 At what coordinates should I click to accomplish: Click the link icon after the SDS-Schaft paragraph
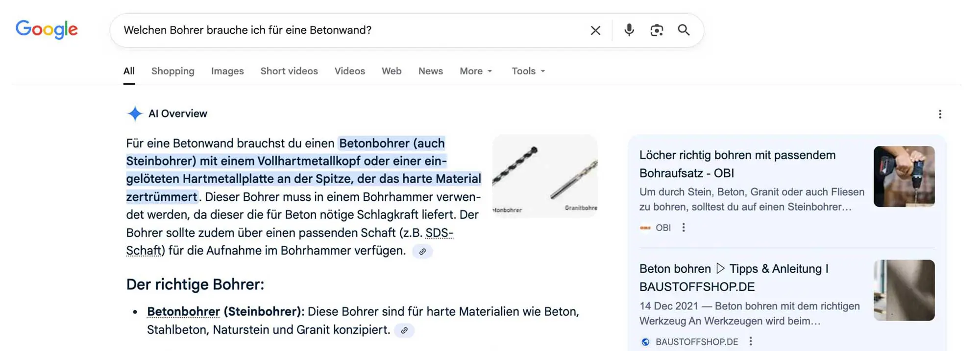click(423, 251)
